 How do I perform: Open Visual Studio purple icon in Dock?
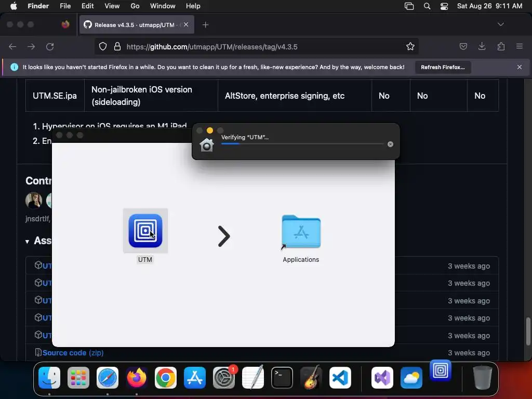coord(382,378)
